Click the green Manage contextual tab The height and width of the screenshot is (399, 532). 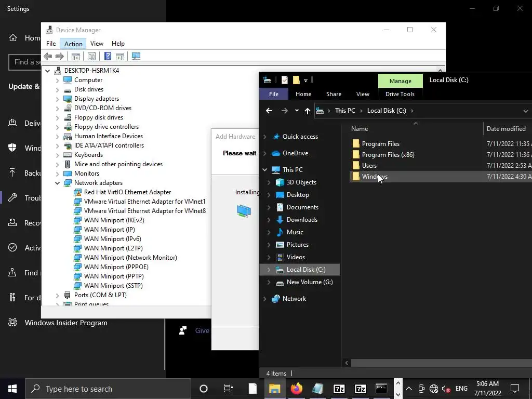coord(401,81)
